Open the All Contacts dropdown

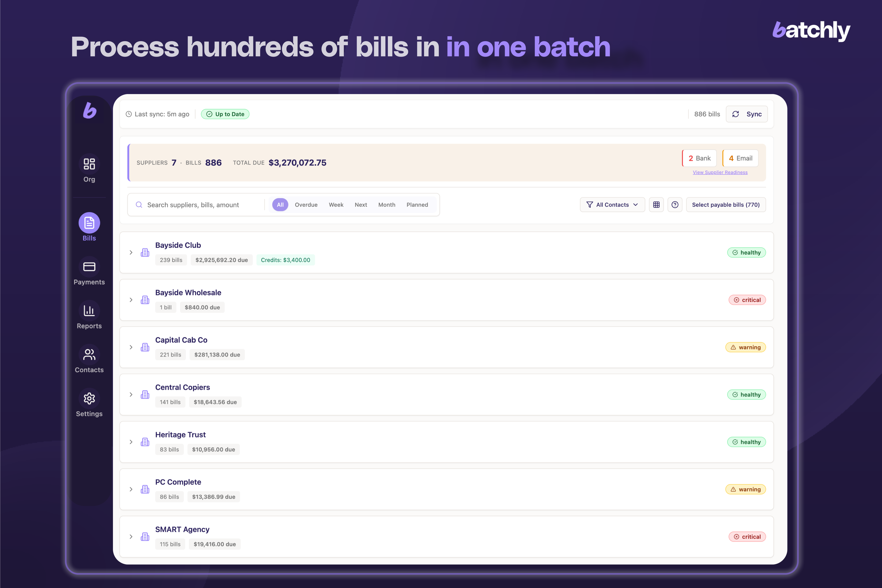click(612, 204)
